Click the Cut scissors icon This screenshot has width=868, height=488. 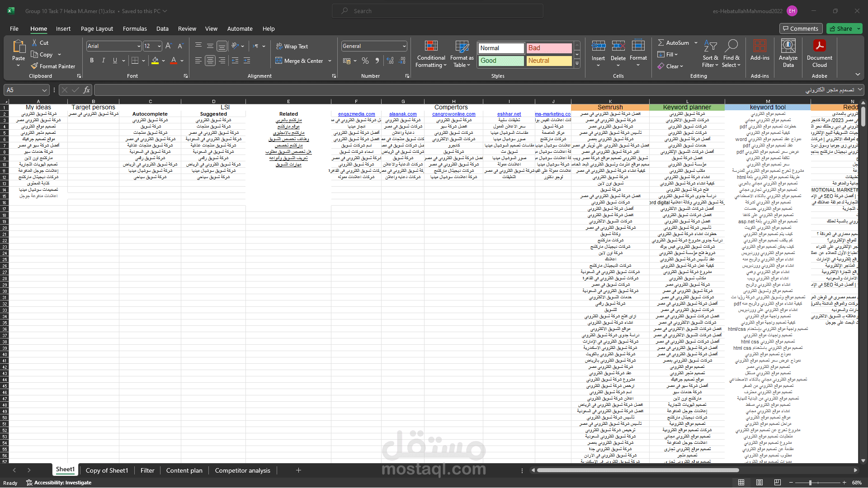(x=34, y=43)
